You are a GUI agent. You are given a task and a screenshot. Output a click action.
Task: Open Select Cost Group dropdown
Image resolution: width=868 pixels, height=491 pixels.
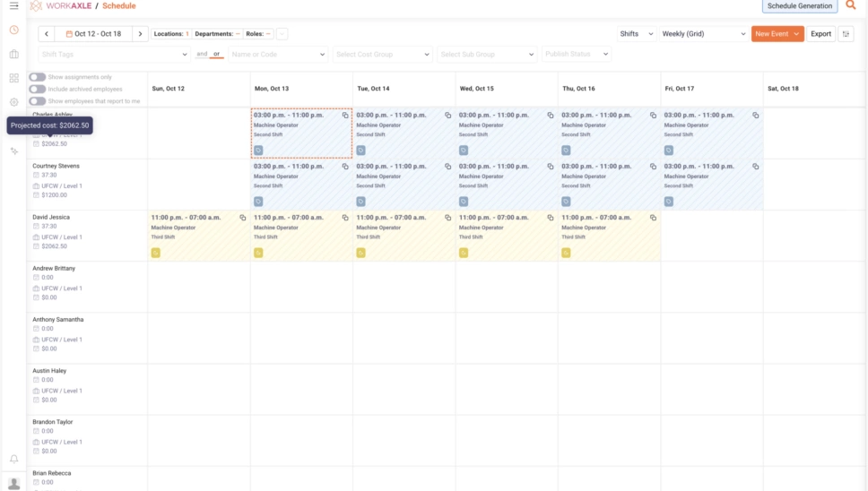click(x=383, y=54)
